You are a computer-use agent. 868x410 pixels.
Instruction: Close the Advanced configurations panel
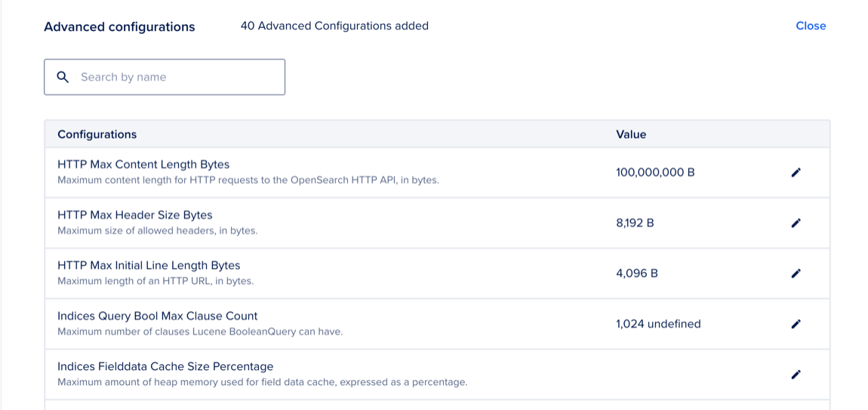pyautogui.click(x=811, y=26)
